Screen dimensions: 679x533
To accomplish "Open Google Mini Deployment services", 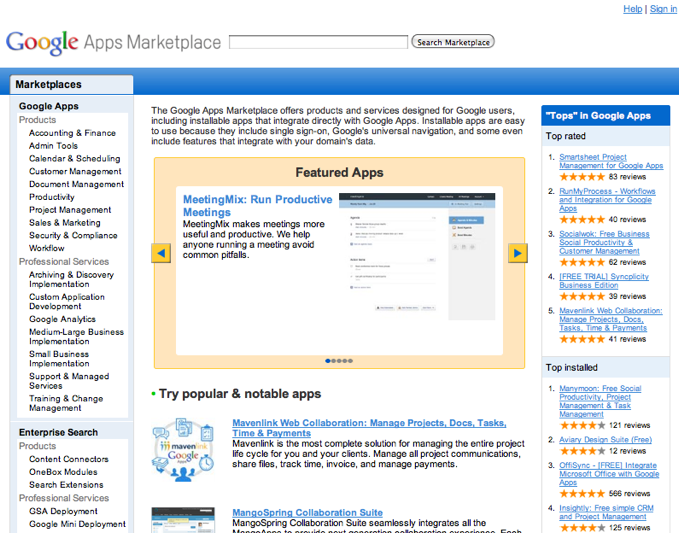I will (x=77, y=524).
